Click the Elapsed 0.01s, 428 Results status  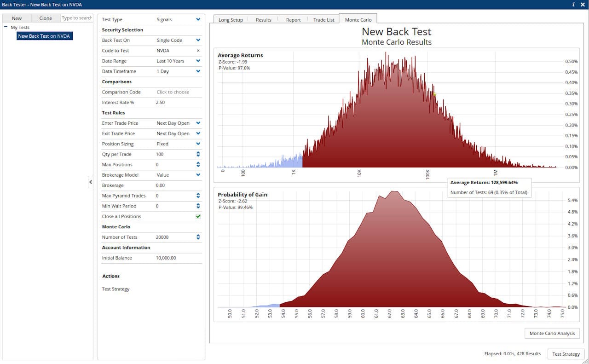pyautogui.click(x=513, y=354)
